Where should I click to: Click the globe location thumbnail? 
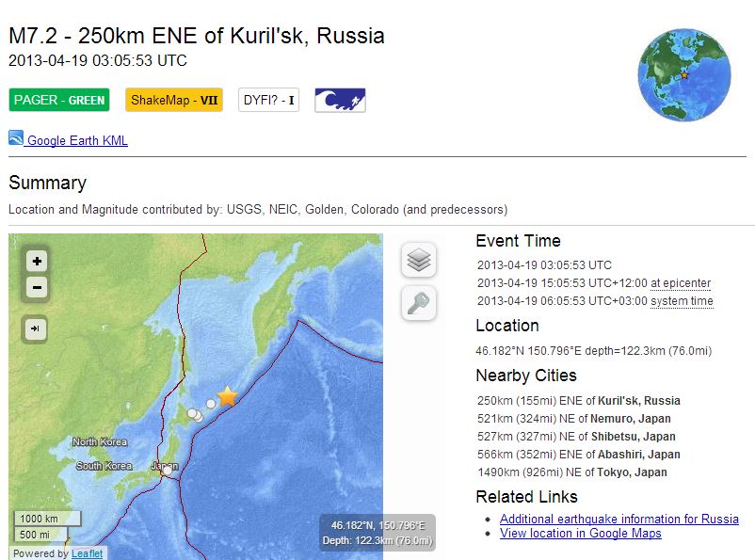(x=684, y=74)
